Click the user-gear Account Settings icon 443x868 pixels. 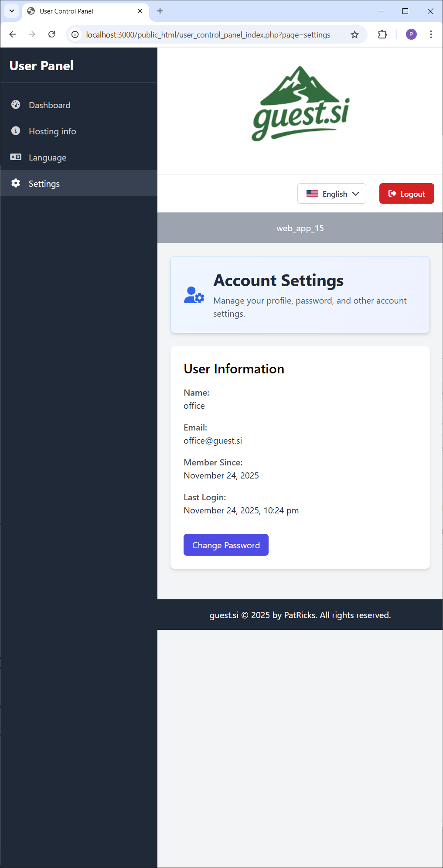[194, 295]
